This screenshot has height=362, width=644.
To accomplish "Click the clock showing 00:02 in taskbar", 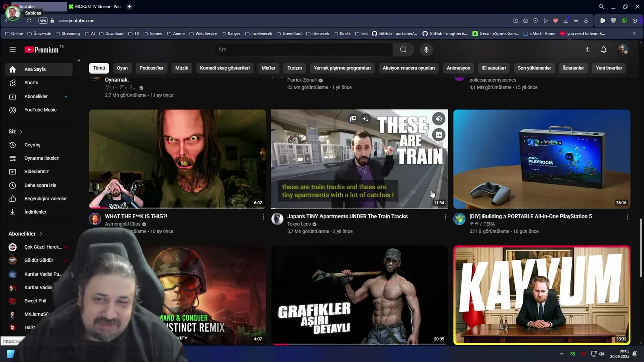I will pyautogui.click(x=624, y=351).
